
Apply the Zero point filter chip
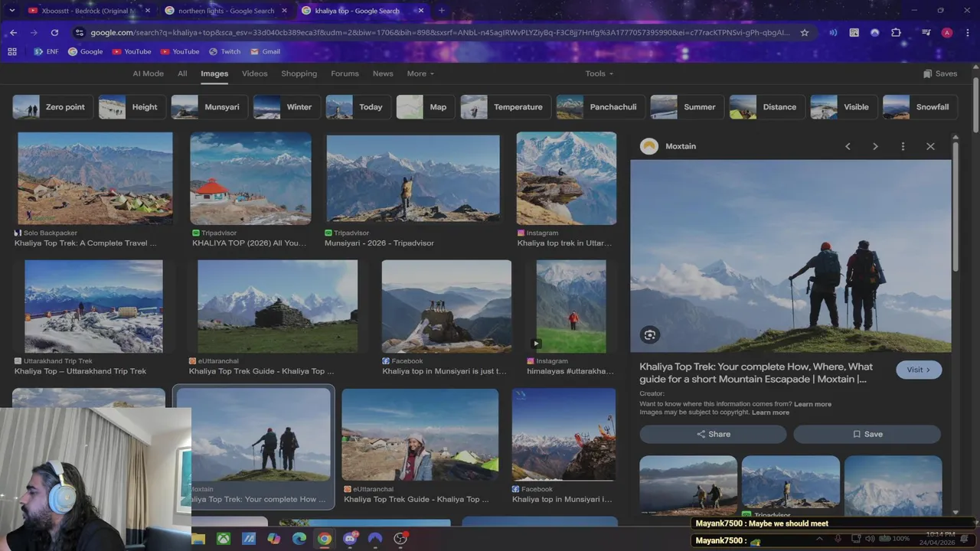coord(53,107)
